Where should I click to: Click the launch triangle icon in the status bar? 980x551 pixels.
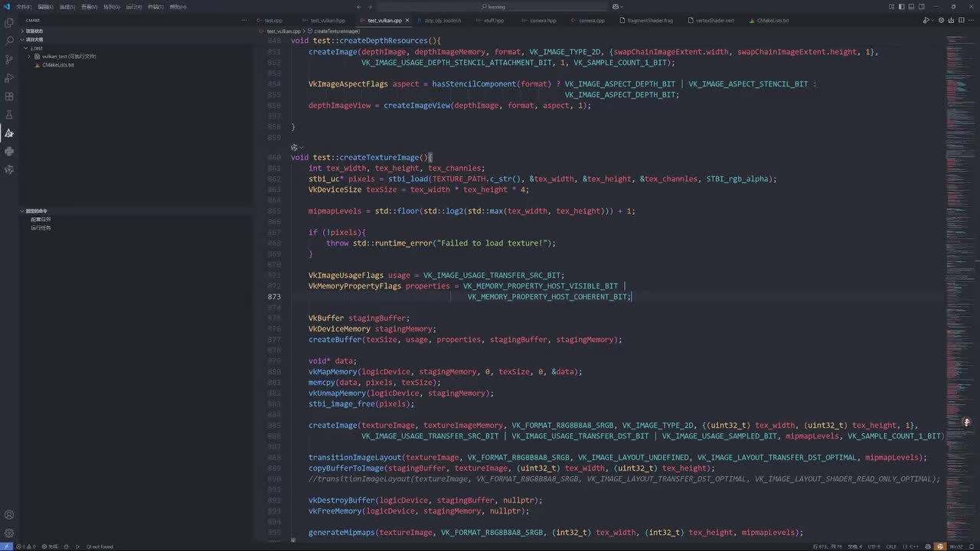coord(77,546)
